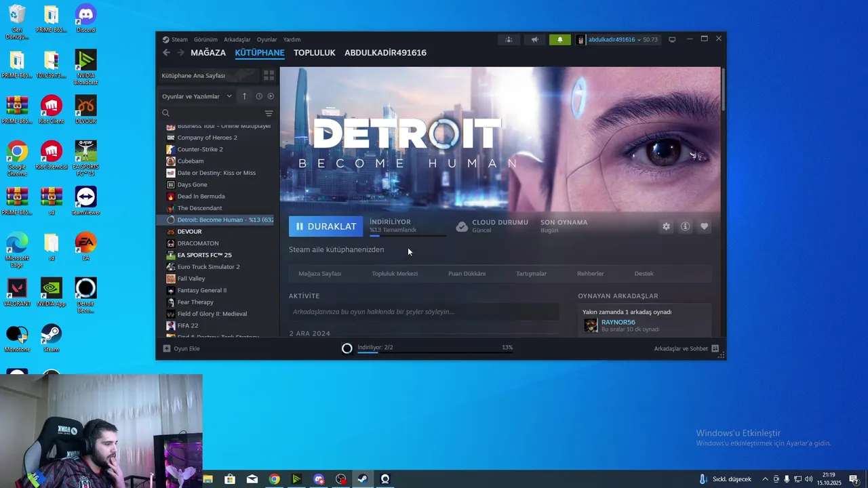
Task: Open Steam friends activity icon in top bar
Action: (x=509, y=39)
